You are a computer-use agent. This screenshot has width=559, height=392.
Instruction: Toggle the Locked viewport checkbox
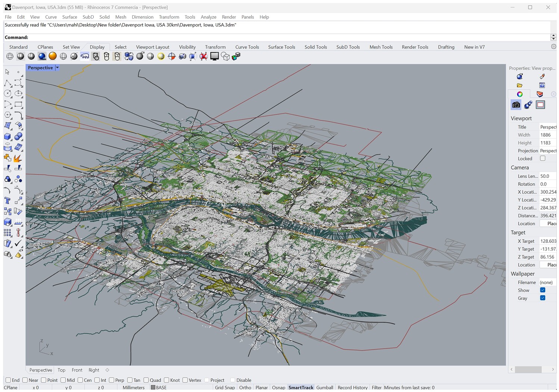543,158
